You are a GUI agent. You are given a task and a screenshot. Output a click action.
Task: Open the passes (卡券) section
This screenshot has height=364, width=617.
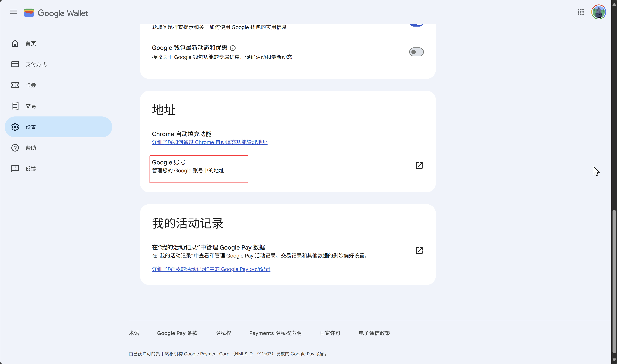[31, 85]
